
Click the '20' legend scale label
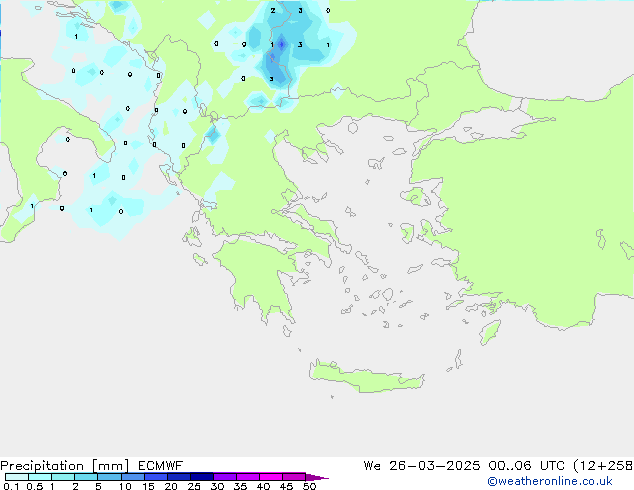pos(171,486)
